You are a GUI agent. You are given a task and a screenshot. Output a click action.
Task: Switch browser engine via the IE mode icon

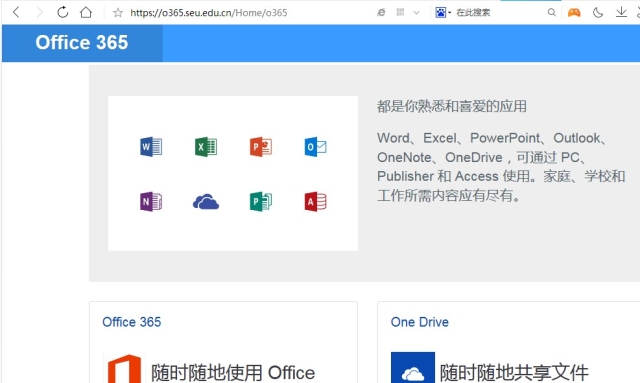coord(381,12)
